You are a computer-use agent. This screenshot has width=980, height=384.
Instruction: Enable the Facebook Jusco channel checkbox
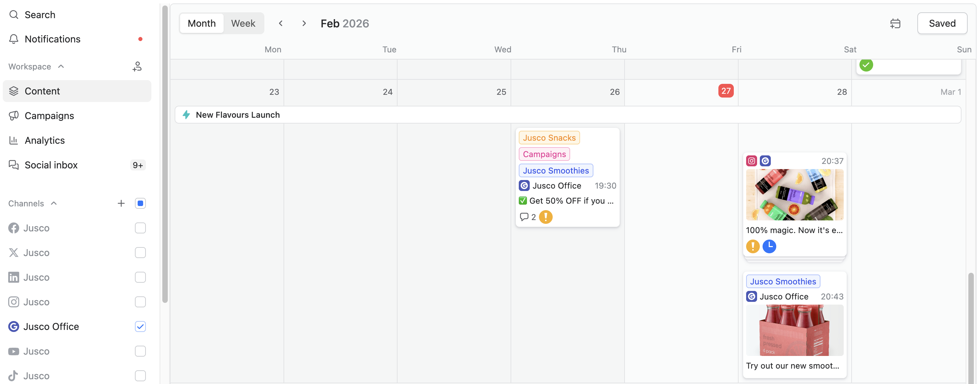click(x=140, y=228)
